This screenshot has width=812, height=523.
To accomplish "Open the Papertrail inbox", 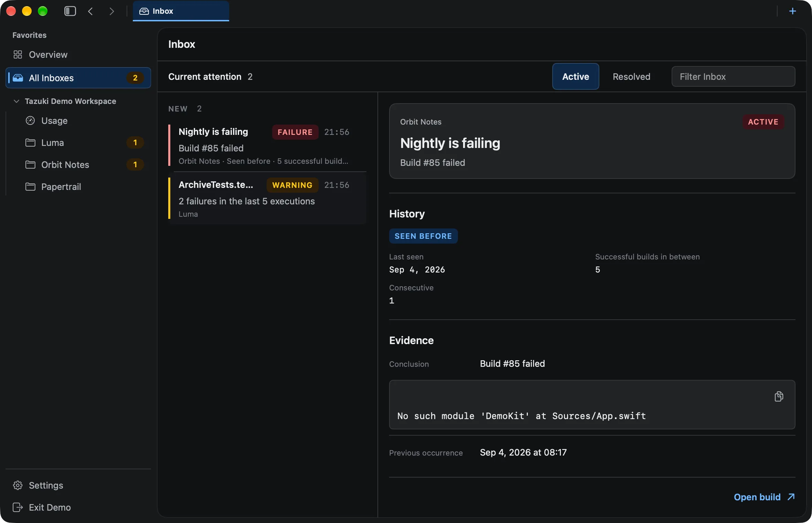I will click(84, 186).
